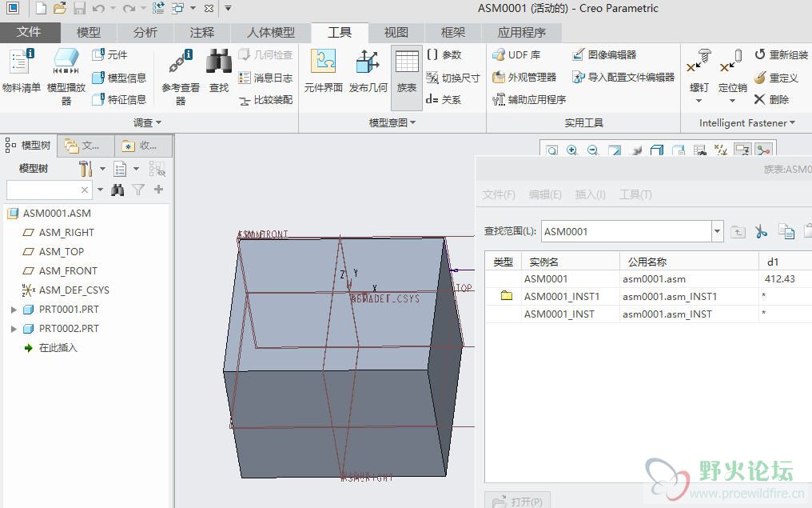Copy the selection in family table toolbar
The image size is (812, 508).
(x=786, y=231)
